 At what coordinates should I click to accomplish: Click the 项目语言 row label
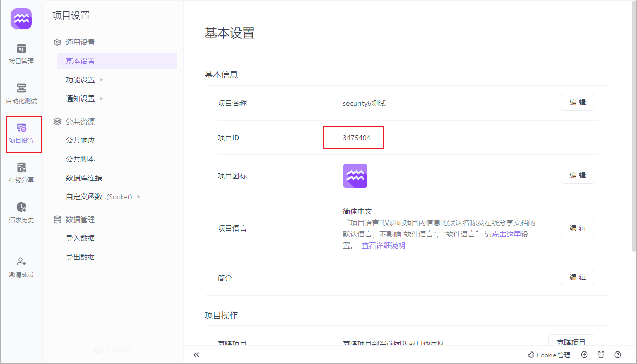pyautogui.click(x=232, y=228)
